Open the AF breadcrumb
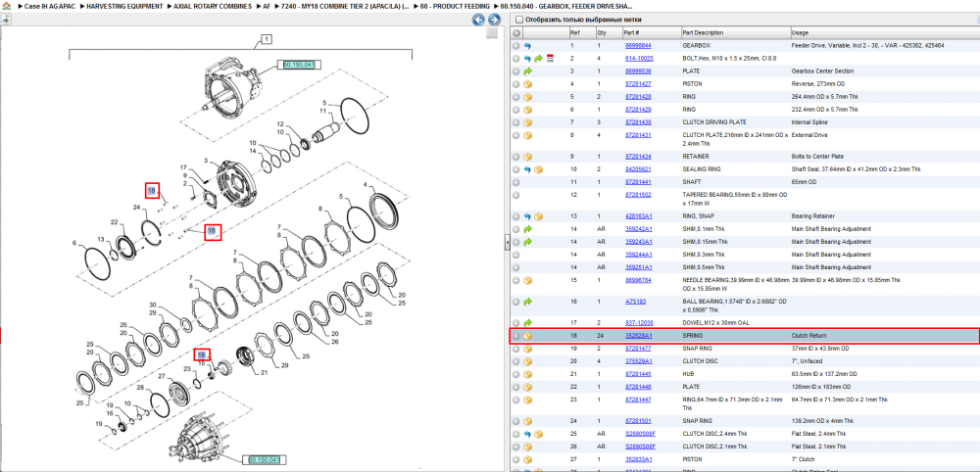The height and width of the screenshot is (472, 980). [267, 6]
